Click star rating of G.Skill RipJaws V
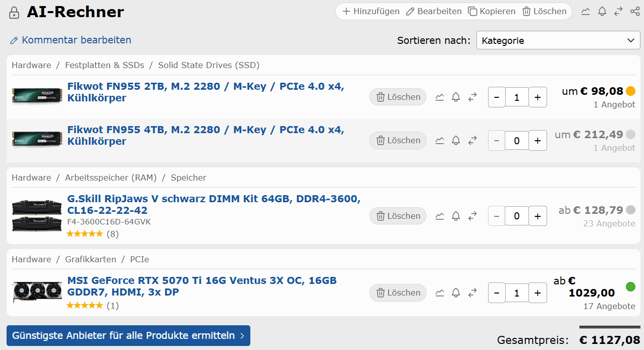This screenshot has height=350, width=644. point(85,234)
